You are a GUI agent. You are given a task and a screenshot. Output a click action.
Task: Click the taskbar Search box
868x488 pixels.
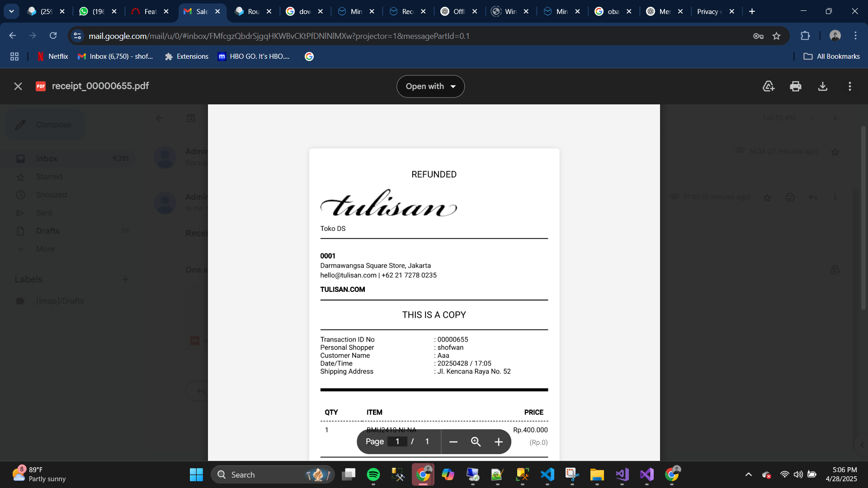click(x=273, y=474)
